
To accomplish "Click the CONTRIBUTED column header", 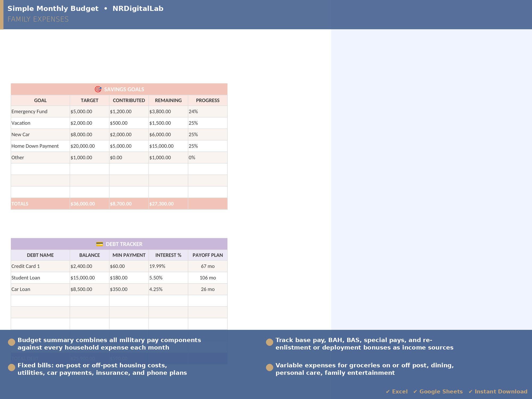I will 129,100.
